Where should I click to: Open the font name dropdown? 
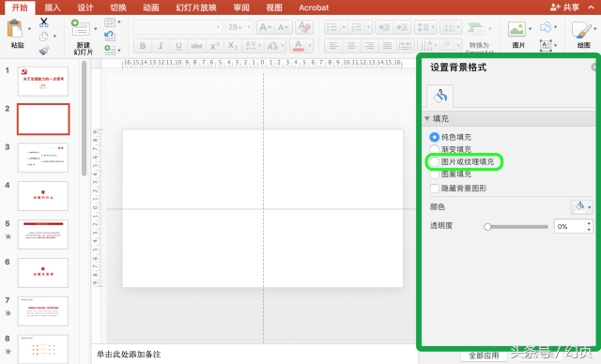pos(218,27)
